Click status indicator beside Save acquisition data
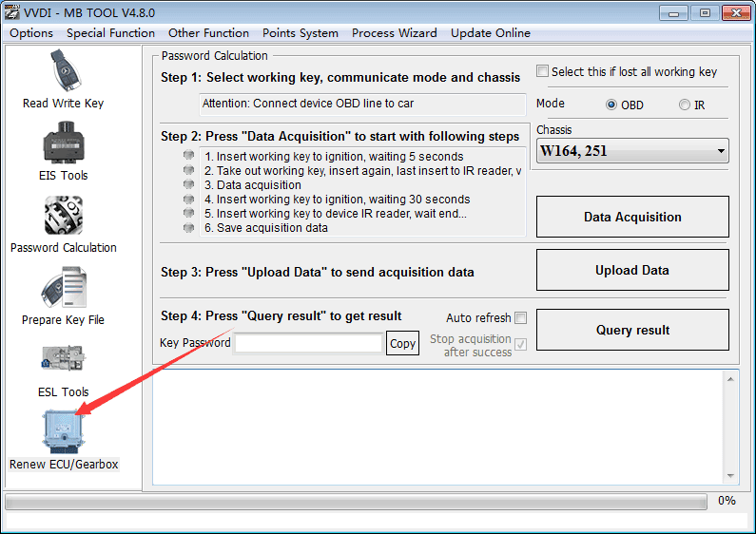The image size is (756, 534). click(x=188, y=227)
